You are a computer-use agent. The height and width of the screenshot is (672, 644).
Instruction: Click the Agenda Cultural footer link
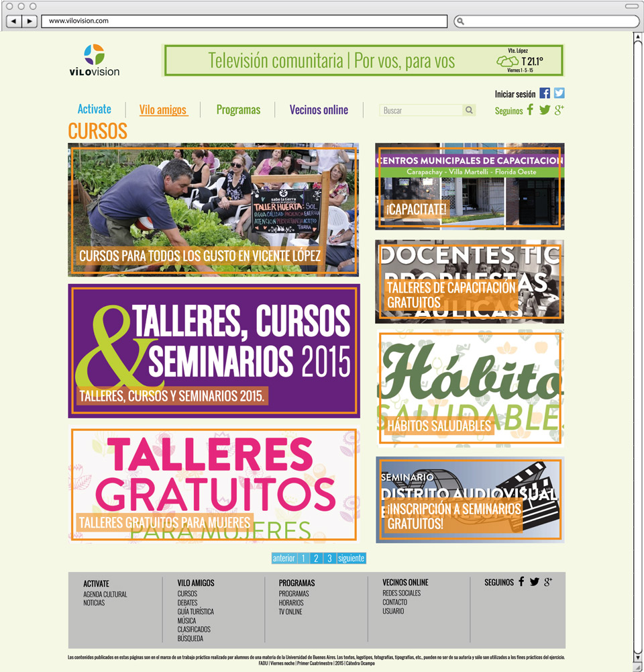[105, 594]
